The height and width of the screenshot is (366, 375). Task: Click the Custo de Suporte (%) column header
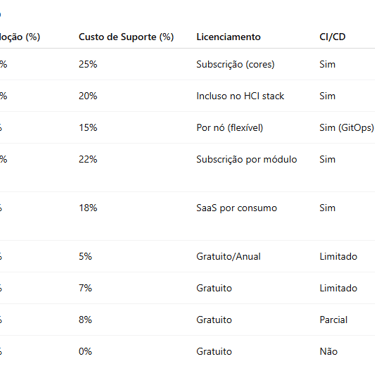click(126, 37)
